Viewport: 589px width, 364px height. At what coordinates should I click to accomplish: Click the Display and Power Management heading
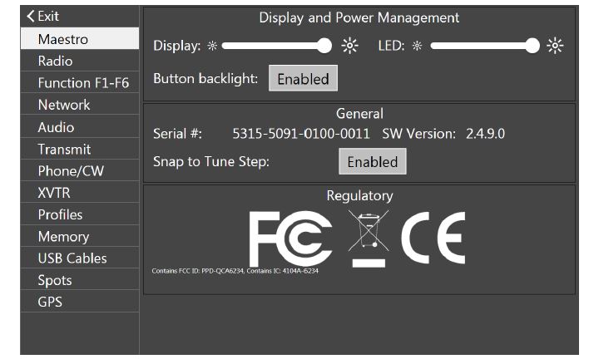click(x=359, y=17)
